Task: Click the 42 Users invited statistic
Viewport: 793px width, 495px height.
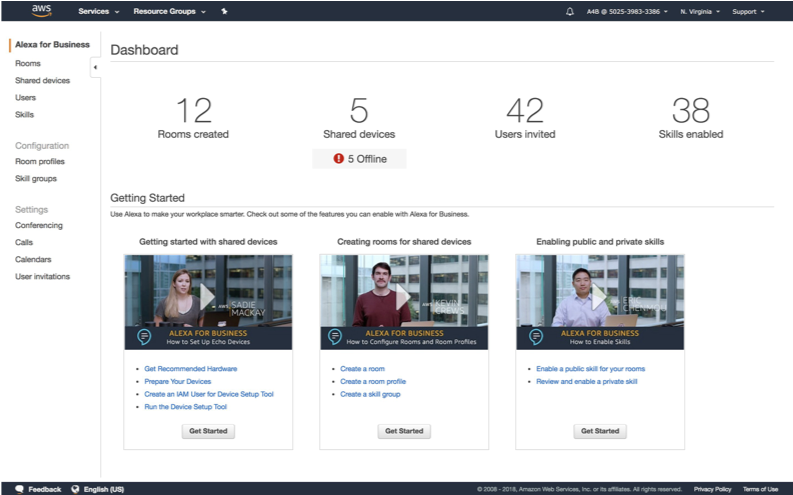Action: [525, 118]
